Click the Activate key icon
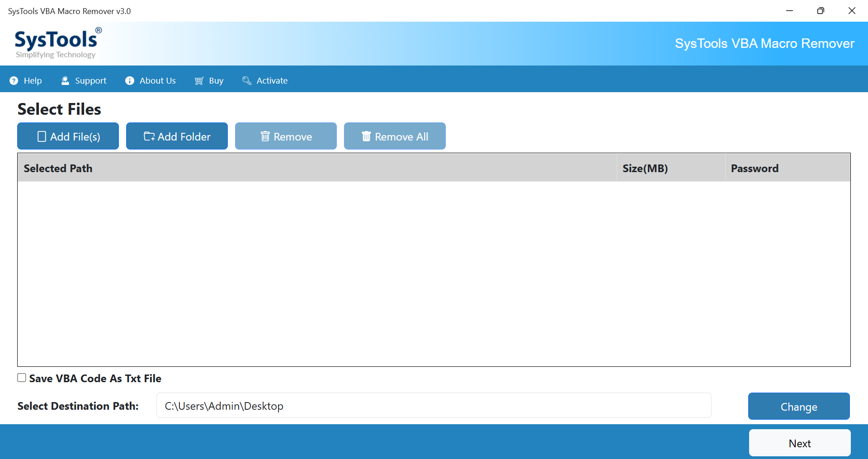This screenshot has height=459, width=868. pyautogui.click(x=246, y=81)
